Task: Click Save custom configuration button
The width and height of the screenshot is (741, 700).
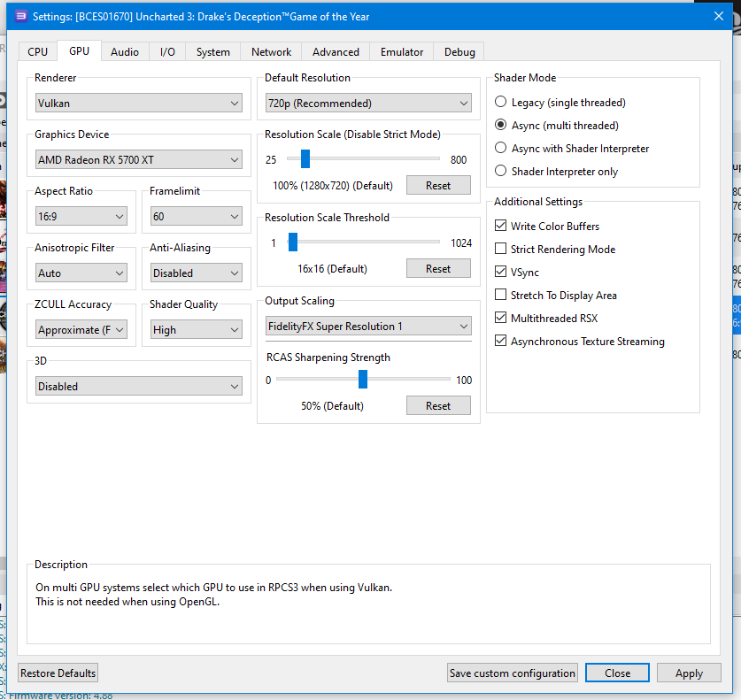Action: click(513, 673)
